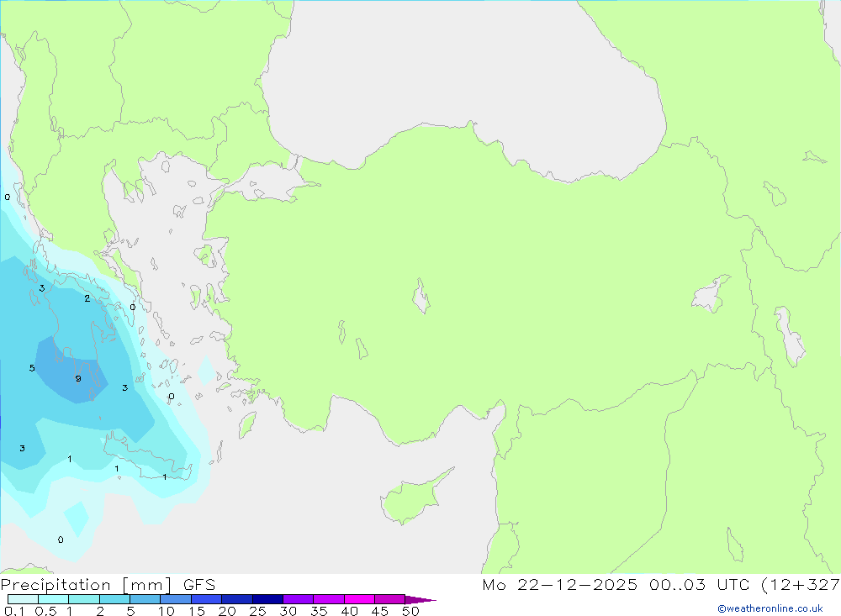This screenshot has width=841, height=616.
Task: Click the '10' legend scale label
Action: tap(166, 611)
